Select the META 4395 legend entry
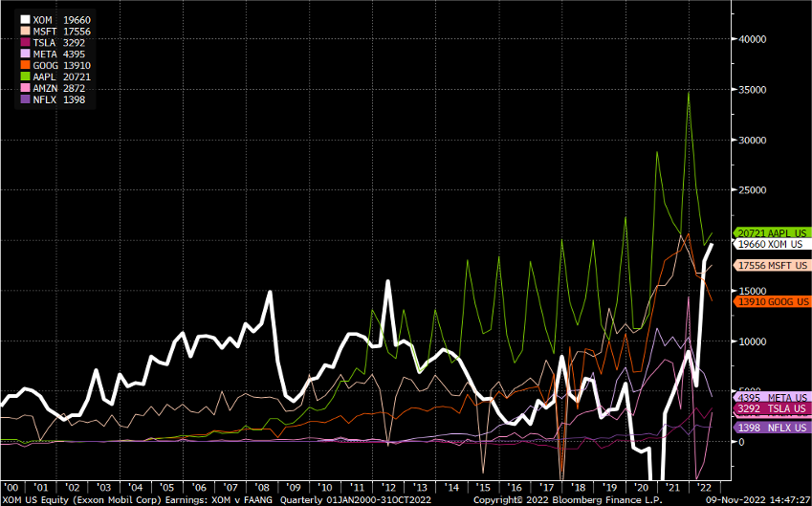This screenshot has width=812, height=506. [53, 55]
